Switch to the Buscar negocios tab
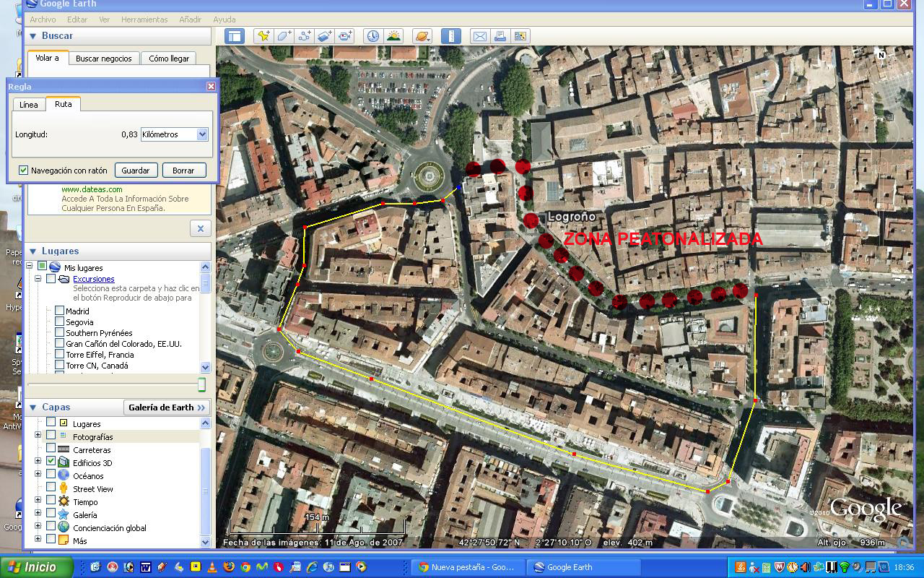 coord(104,59)
